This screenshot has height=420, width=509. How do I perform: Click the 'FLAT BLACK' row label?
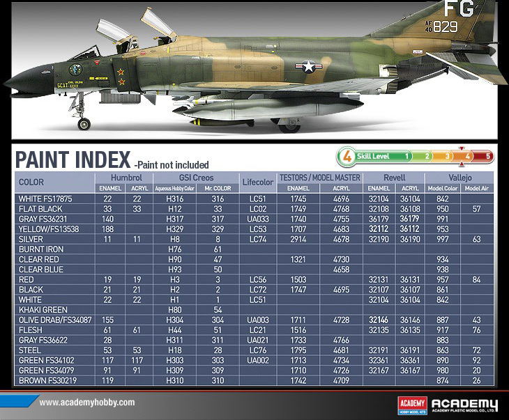[x=40, y=209]
